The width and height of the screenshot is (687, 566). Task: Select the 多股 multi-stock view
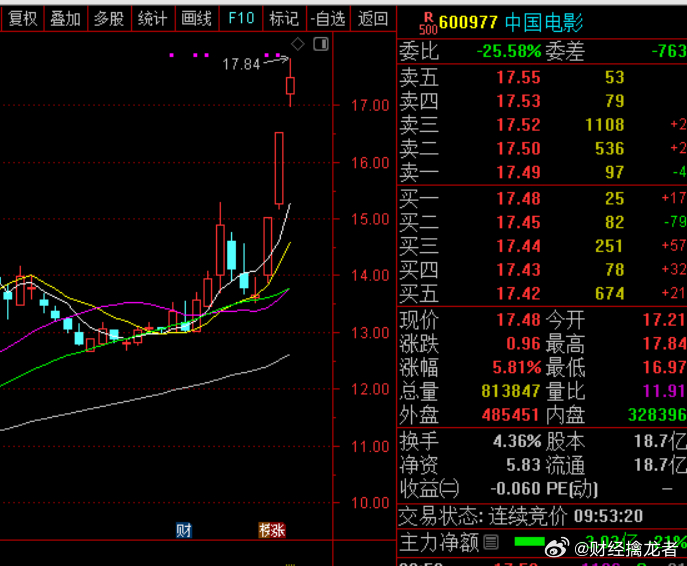(110, 19)
